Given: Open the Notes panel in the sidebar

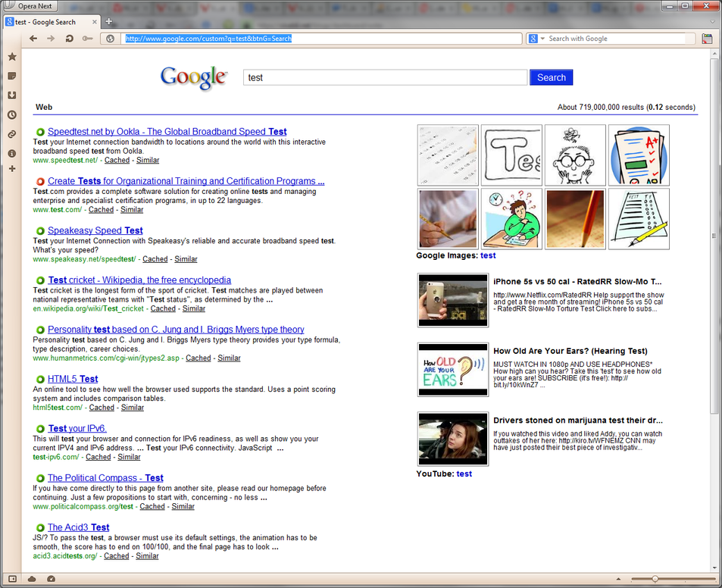Looking at the screenshot, I should [x=12, y=76].
